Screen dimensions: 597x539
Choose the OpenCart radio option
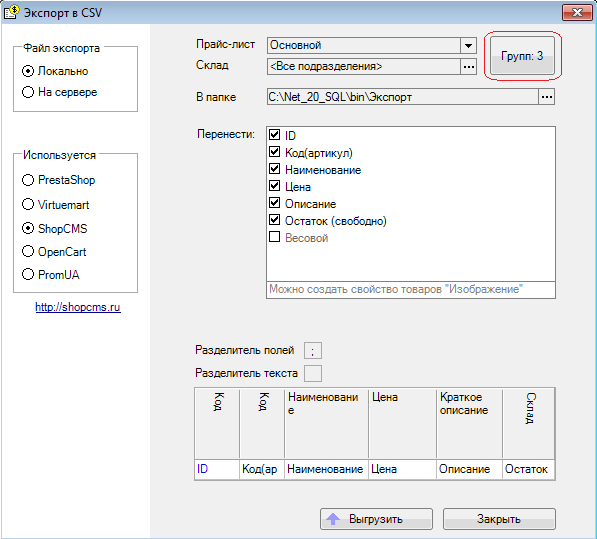(x=28, y=252)
